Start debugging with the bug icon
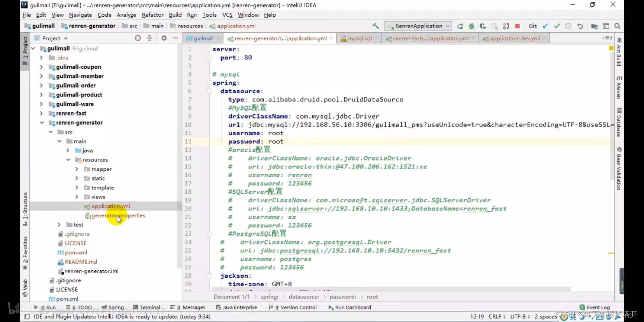 (x=471, y=26)
